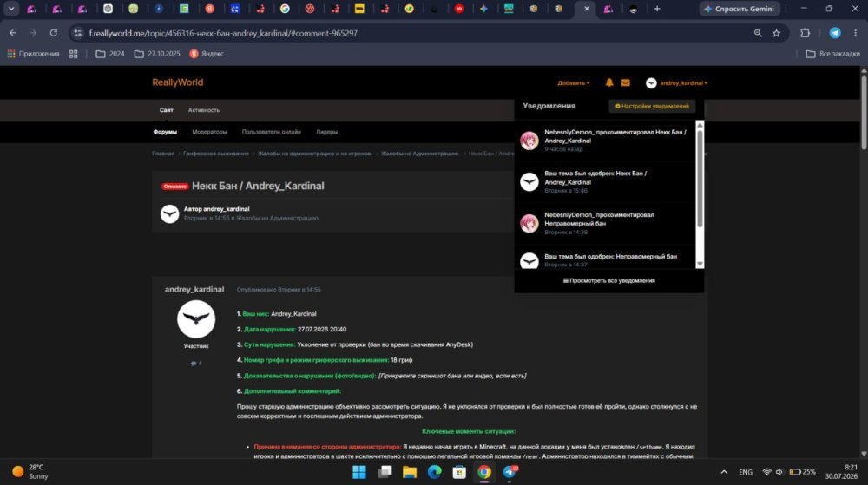Image resolution: width=868 pixels, height=485 pixels.
Task: Open the Лидеры submenu item
Action: point(326,132)
